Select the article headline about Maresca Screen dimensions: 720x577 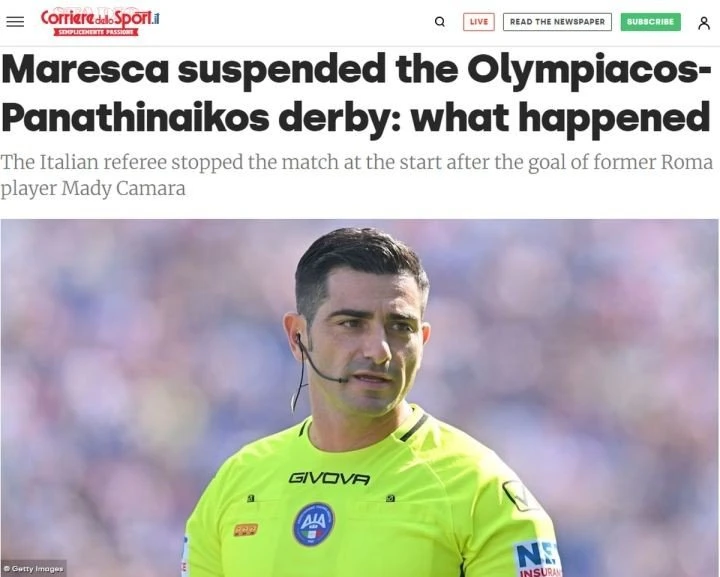pyautogui.click(x=357, y=94)
